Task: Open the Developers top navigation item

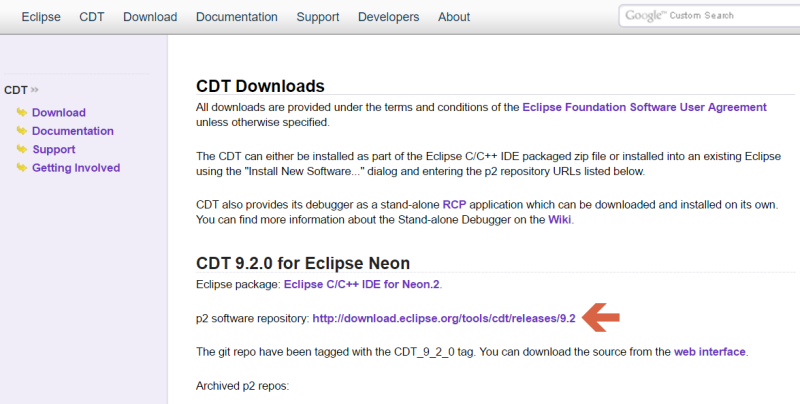Action: point(388,17)
